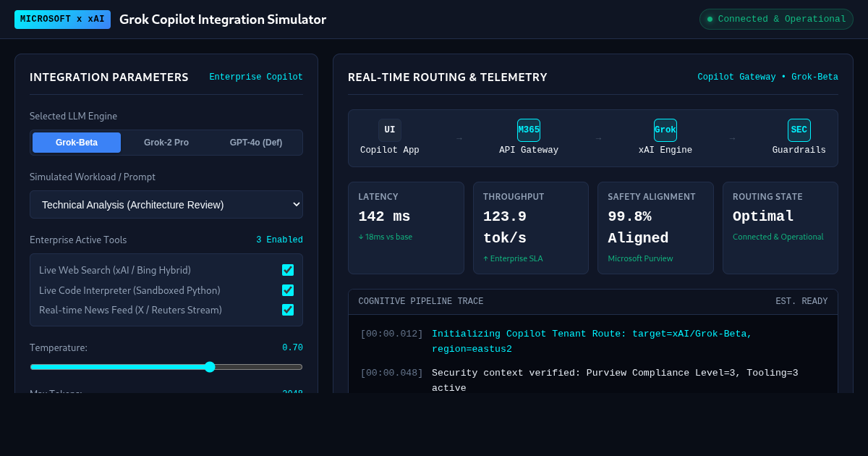868x456 pixels.
Task: Click the Throughput 123.9 tok/s card
Action: (531, 228)
